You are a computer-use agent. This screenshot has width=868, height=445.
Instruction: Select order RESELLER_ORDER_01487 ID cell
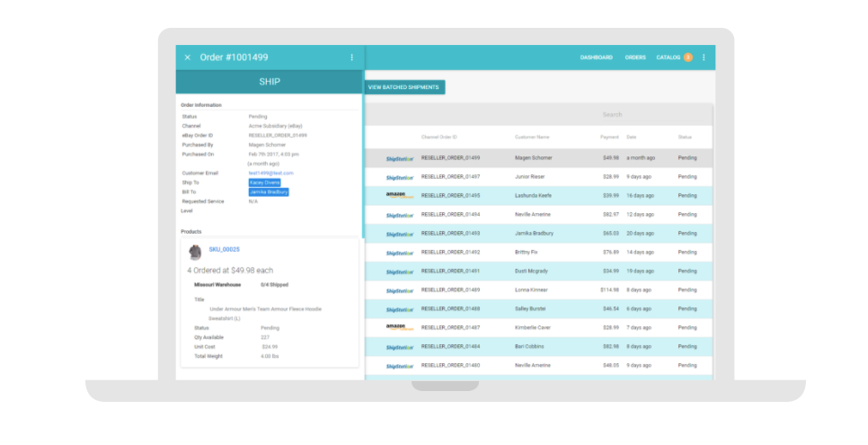point(450,327)
